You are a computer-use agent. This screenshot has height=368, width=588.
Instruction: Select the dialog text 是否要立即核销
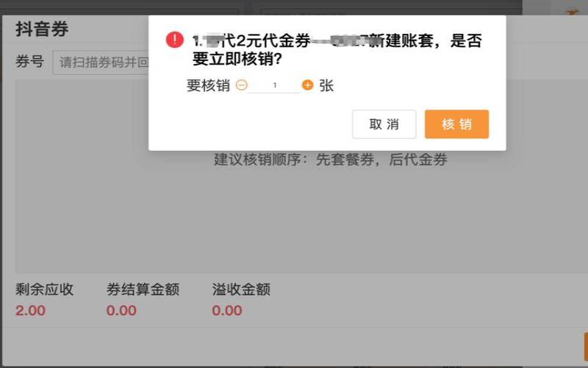[337, 49]
